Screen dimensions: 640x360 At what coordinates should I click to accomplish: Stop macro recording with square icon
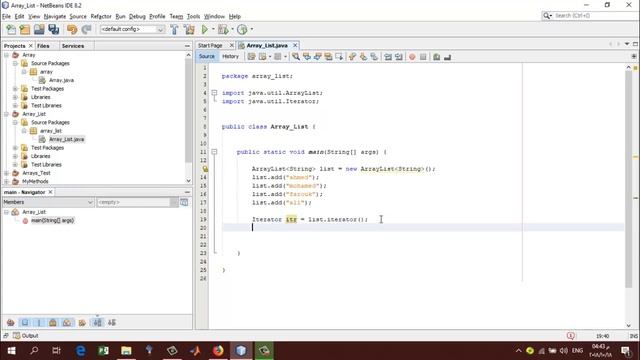[x=423, y=57]
